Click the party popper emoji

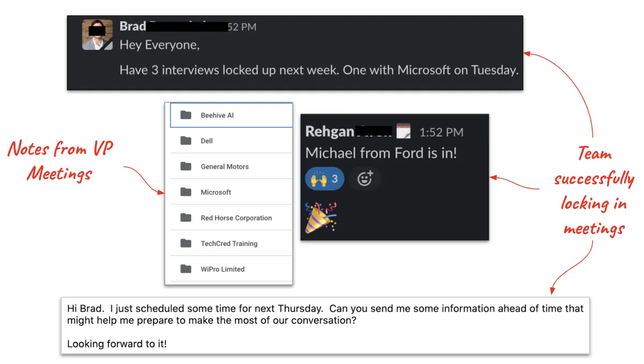[320, 217]
